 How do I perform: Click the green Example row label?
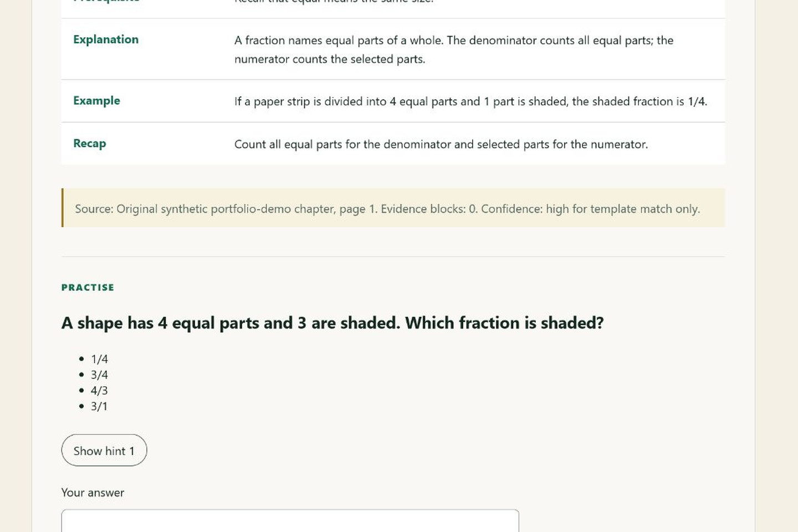[x=96, y=100]
